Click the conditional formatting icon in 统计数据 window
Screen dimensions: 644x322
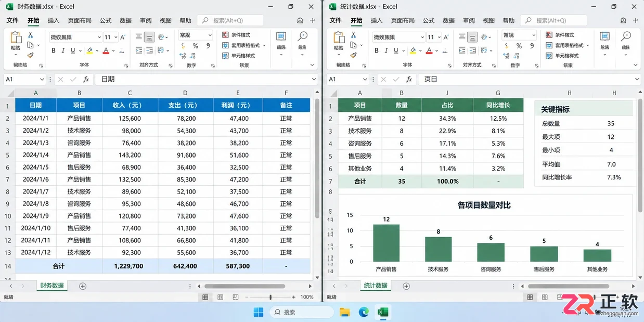549,35
